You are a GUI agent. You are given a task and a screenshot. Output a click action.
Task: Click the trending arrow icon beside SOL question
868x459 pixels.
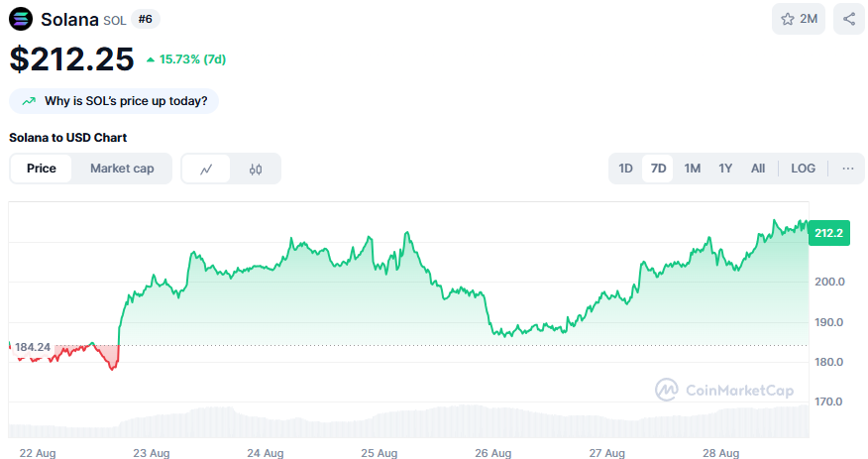29,101
